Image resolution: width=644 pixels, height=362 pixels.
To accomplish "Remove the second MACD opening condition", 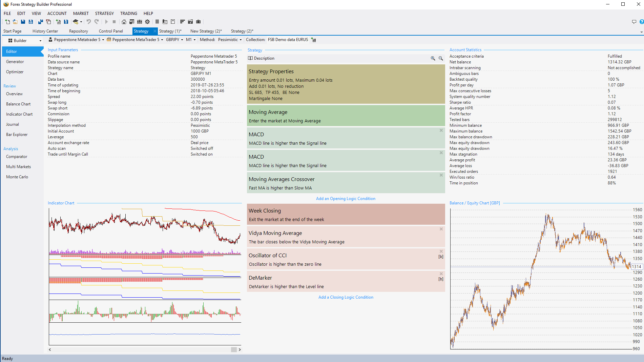I will tap(441, 153).
